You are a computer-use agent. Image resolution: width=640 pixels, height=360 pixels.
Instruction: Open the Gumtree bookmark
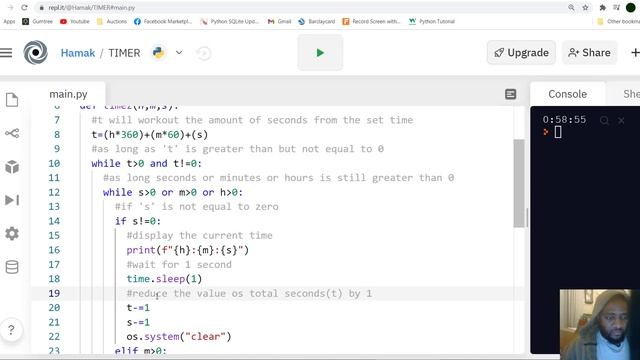[38, 21]
